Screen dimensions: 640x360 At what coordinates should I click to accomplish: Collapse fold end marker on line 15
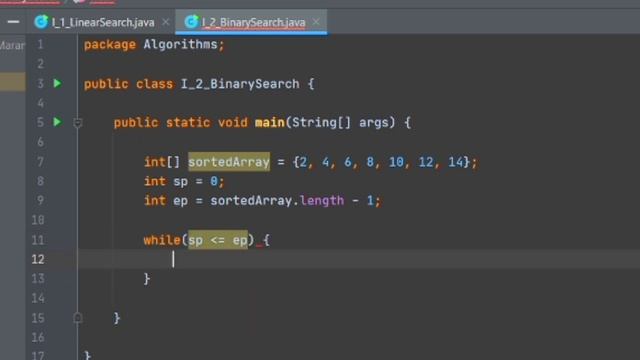coord(78,318)
